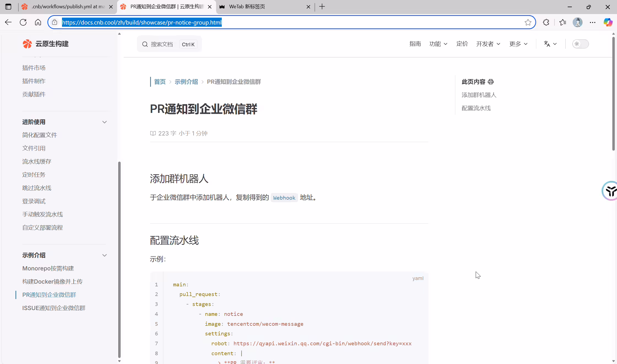Refresh the current page
617x364 pixels.
(23, 22)
